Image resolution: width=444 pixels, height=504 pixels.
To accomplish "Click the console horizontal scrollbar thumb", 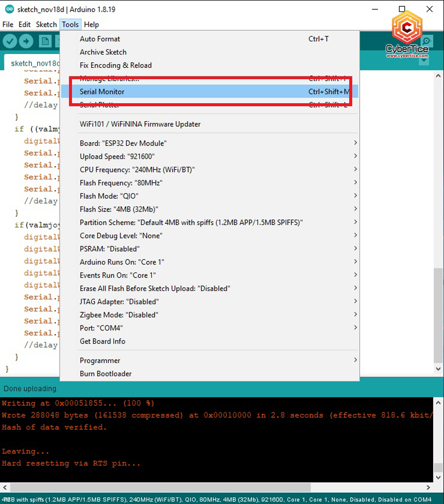I will (160, 487).
